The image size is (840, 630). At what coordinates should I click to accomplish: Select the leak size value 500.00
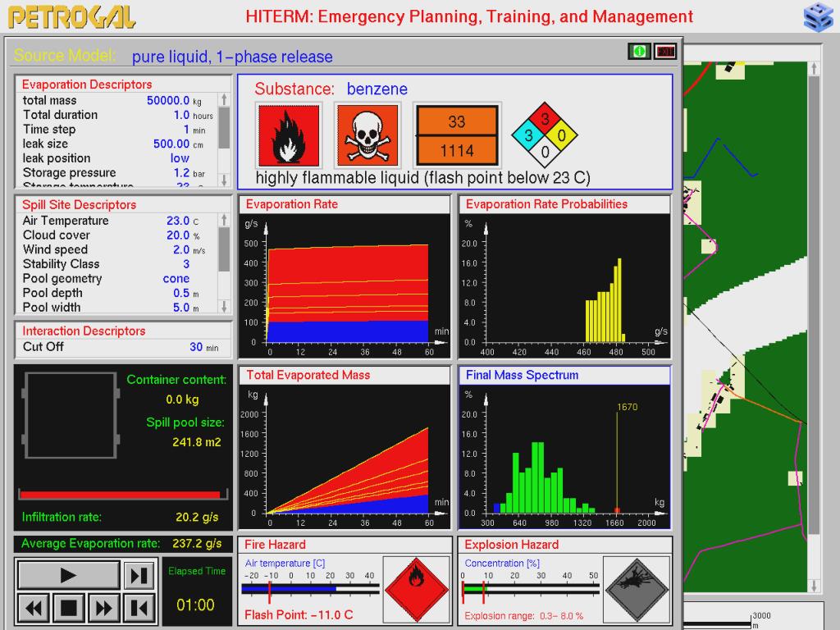tap(171, 144)
